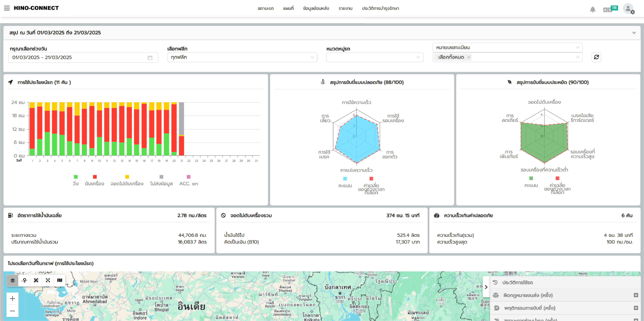Viewport: 644px width, 321px height.
Task: Collapse the summary panel chevron
Action: [x=634, y=33]
